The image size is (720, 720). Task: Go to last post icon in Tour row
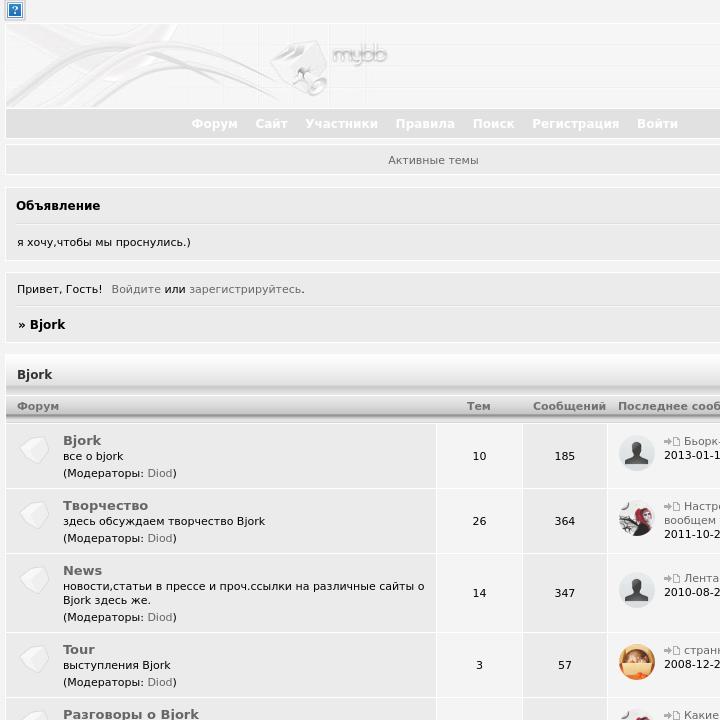pos(672,651)
